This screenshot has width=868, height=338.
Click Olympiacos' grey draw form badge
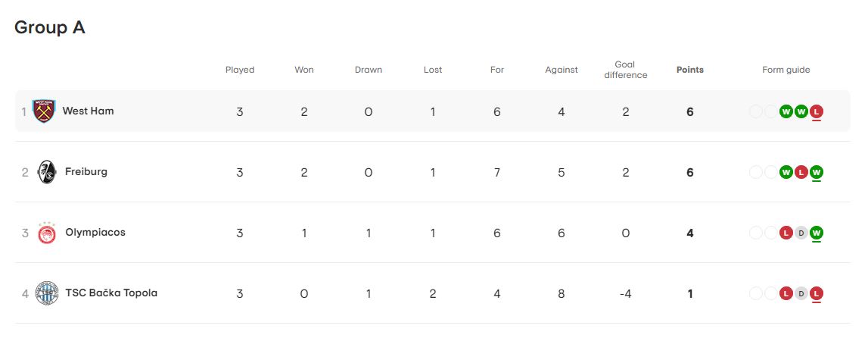tap(801, 233)
